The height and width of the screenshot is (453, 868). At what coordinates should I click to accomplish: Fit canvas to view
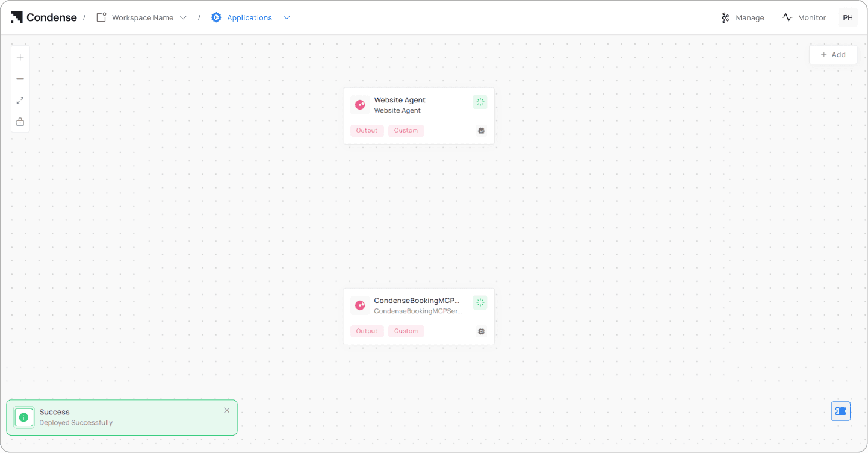tap(20, 101)
